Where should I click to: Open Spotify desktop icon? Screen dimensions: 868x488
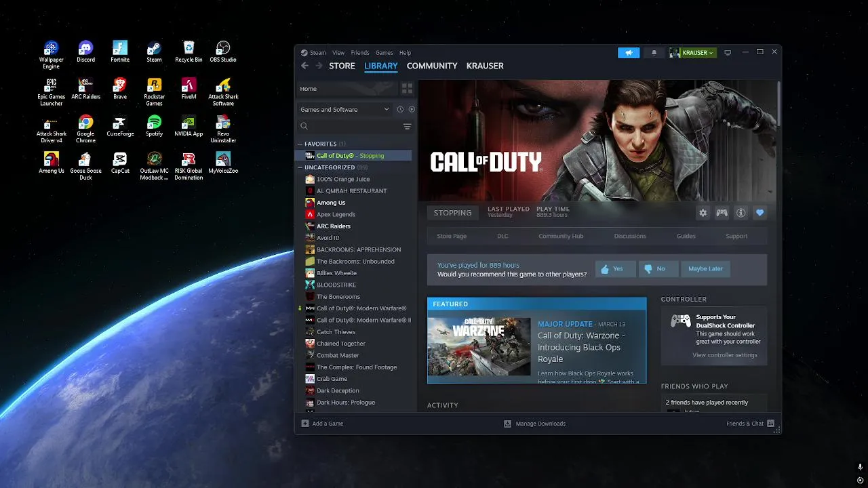pos(154,126)
